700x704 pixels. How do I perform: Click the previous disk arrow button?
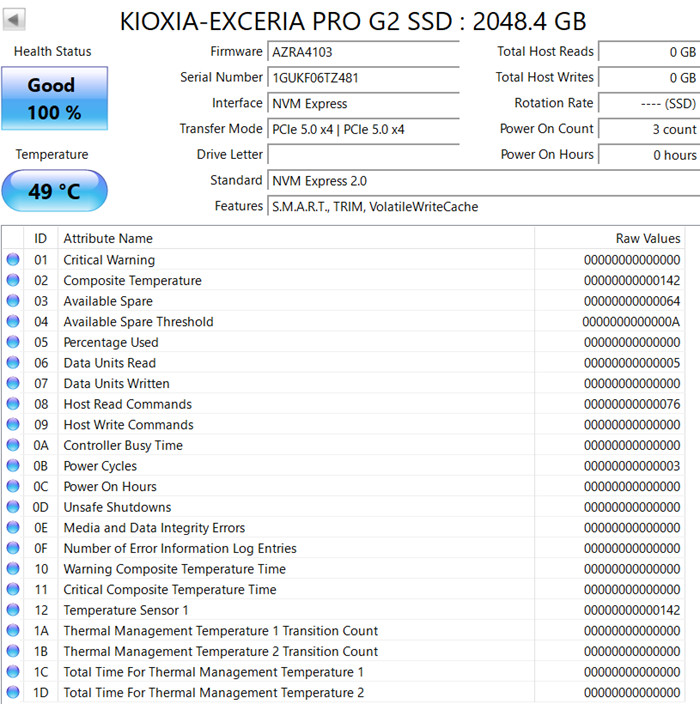tap(14, 20)
